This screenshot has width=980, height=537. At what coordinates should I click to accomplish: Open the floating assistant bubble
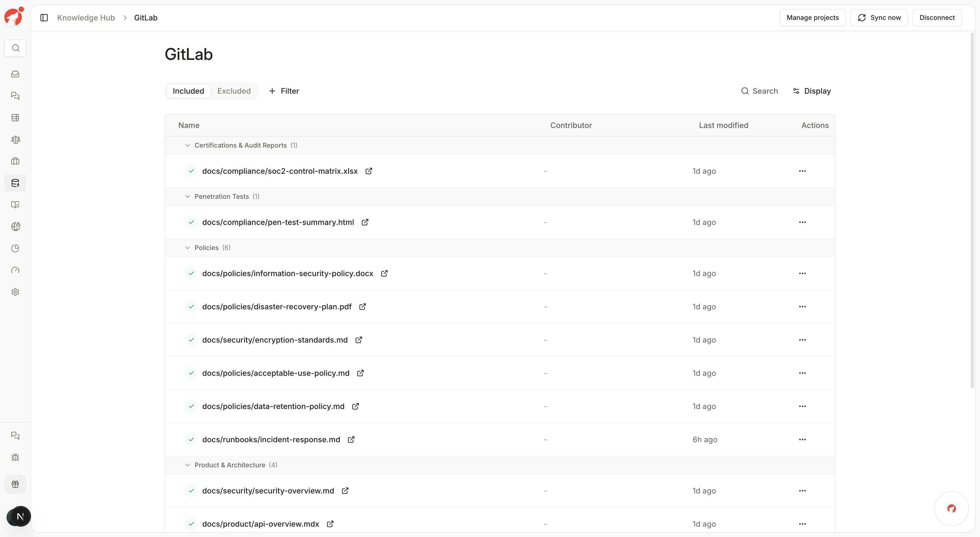click(x=951, y=508)
